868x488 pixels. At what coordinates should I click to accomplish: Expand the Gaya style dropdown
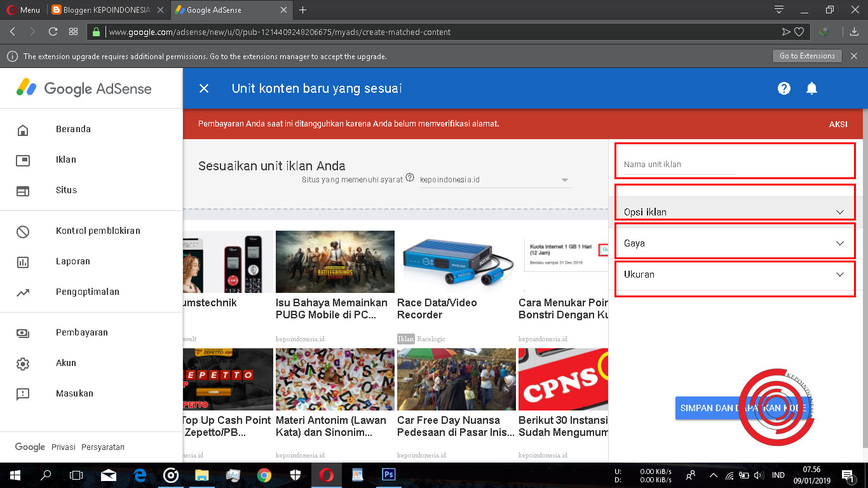[x=735, y=242]
